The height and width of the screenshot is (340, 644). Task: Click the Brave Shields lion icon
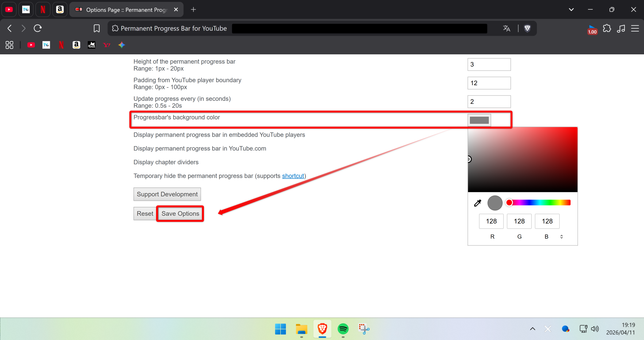pos(527,28)
